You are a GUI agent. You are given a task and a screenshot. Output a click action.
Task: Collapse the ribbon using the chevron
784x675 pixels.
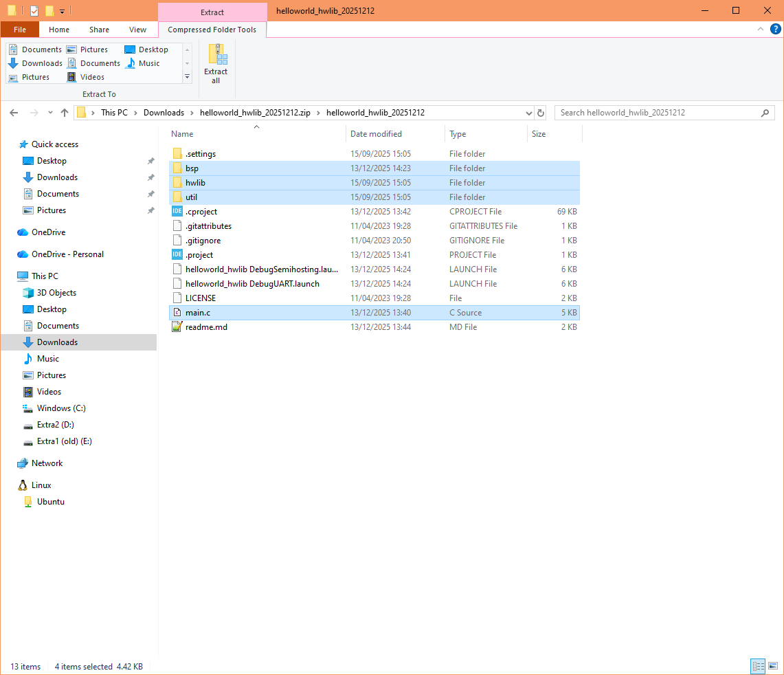pyautogui.click(x=761, y=29)
